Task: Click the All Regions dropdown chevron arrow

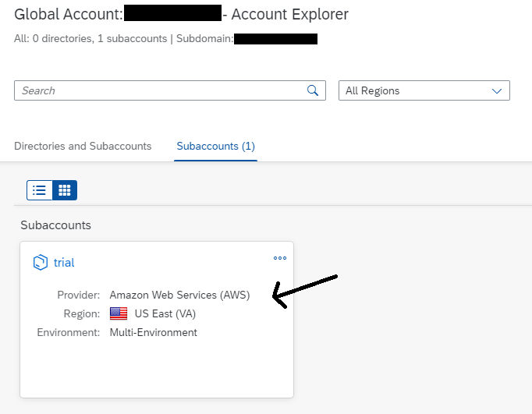Action: click(x=497, y=91)
